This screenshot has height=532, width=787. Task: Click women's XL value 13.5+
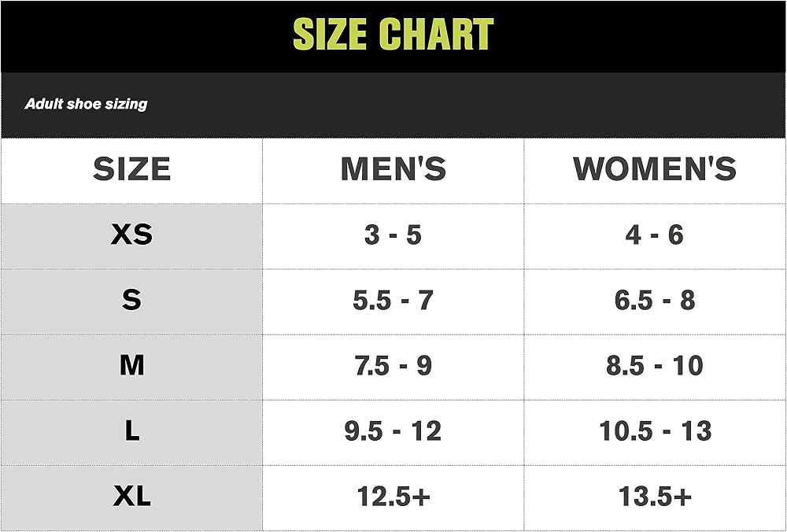(655, 497)
